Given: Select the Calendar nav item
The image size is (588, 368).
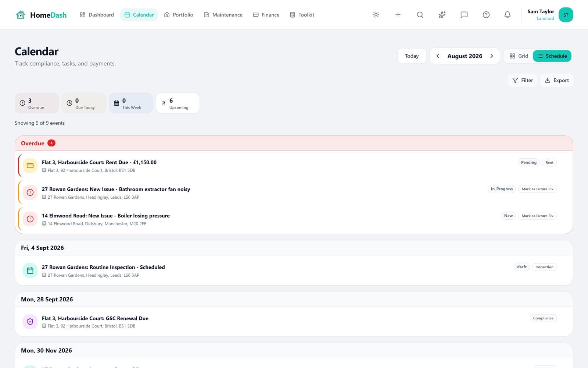Looking at the screenshot, I should 139,15.
